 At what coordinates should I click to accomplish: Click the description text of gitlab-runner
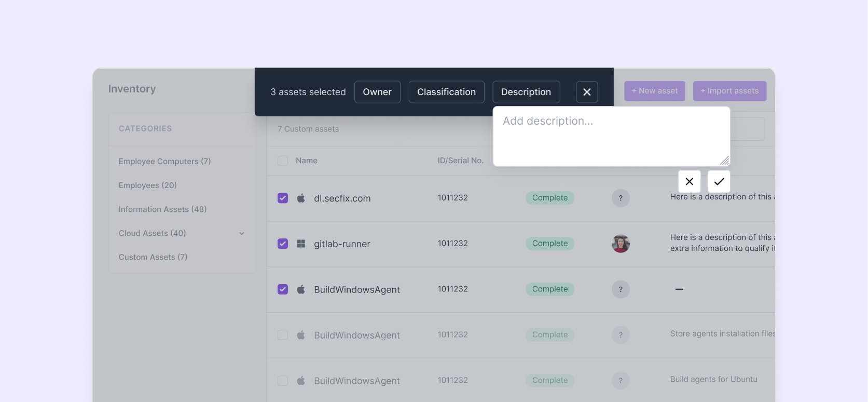click(723, 243)
